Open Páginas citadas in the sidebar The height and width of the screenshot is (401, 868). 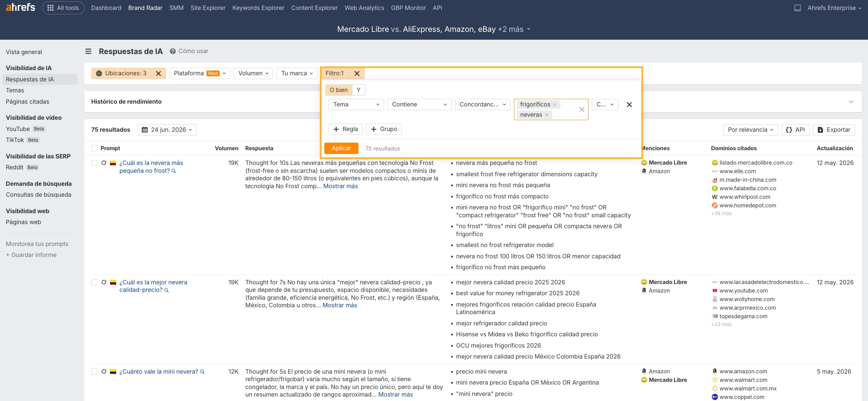coord(27,102)
